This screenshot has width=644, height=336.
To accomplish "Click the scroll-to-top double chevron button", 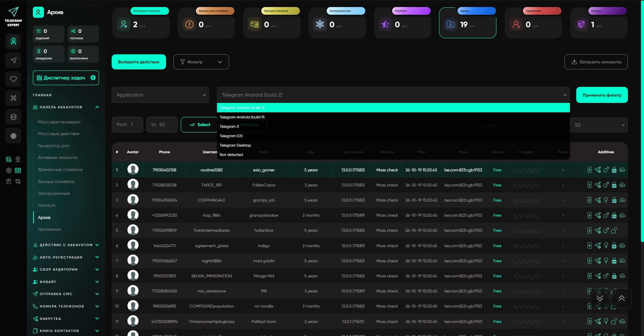I will click(x=622, y=298).
